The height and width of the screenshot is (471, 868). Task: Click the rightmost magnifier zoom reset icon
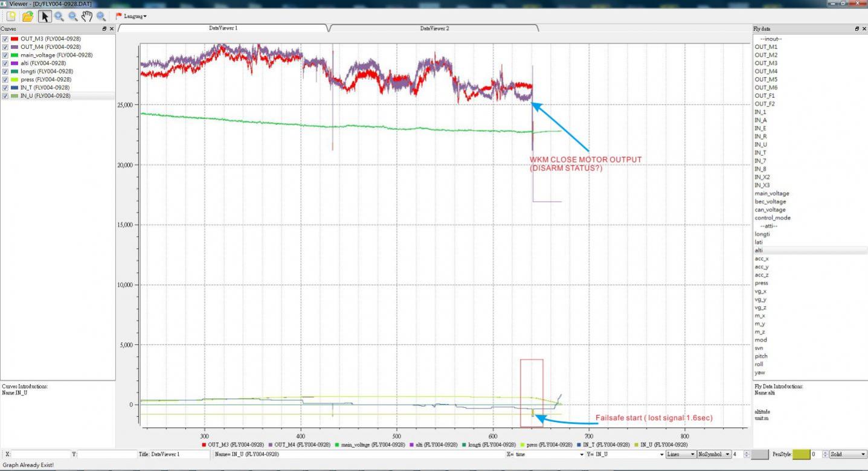point(101,16)
